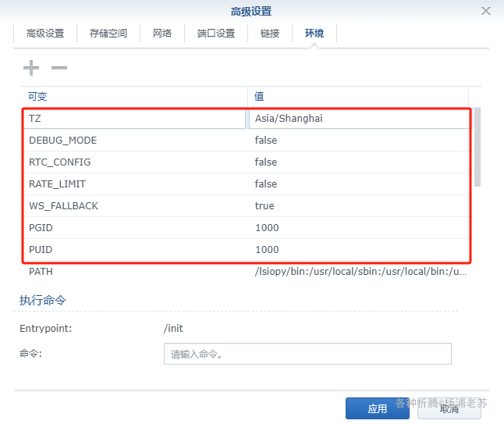This screenshot has width=504, height=424.
Task: Select the 端口设置 tab
Action: coord(216,33)
